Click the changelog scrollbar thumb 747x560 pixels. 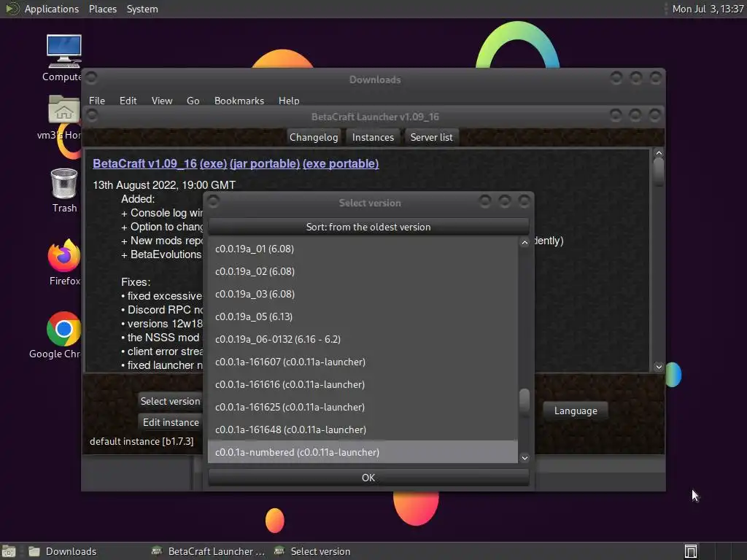pos(659,171)
